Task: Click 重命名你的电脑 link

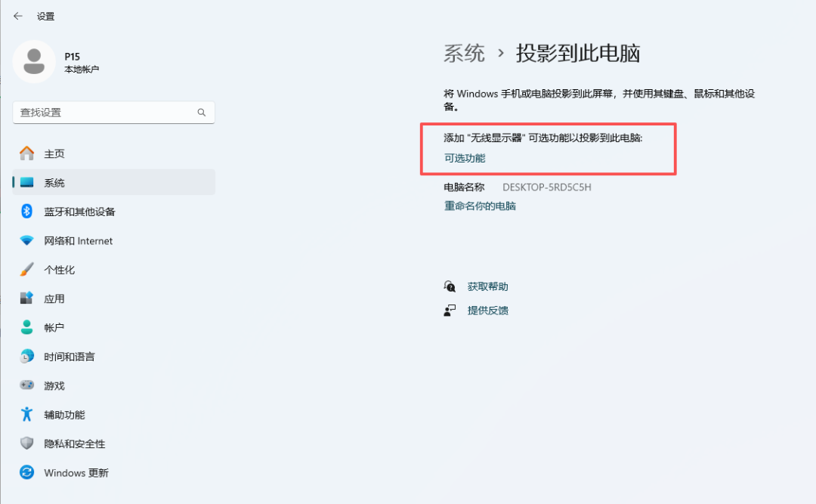Action: (x=480, y=206)
